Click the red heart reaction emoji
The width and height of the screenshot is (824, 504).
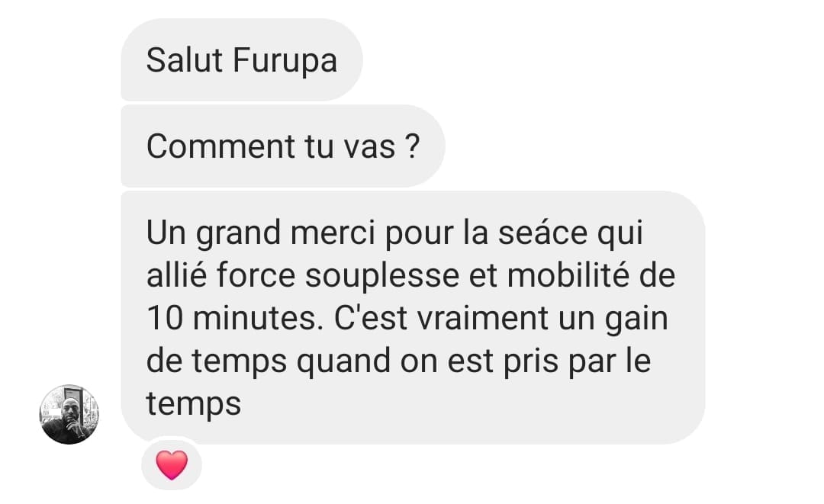(172, 464)
